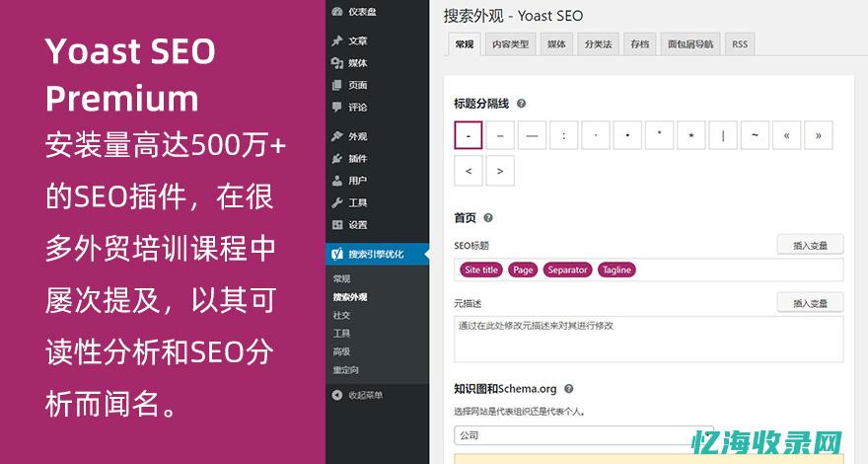This screenshot has width=868, height=464.
Task: Click the comment bubble icon beside 评论
Action: [x=337, y=107]
